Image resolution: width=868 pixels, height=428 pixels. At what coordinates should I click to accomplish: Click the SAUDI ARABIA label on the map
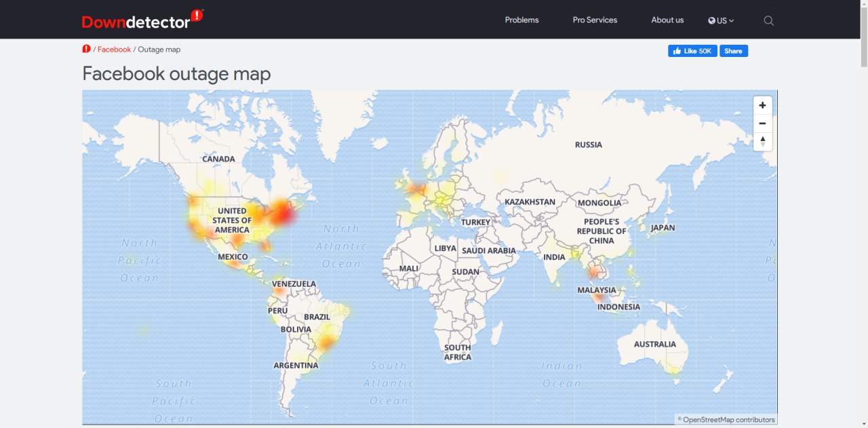pos(489,250)
